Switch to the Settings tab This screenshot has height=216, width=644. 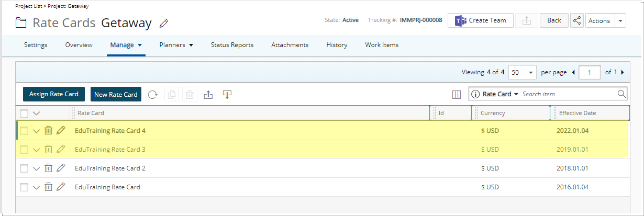[36, 45]
